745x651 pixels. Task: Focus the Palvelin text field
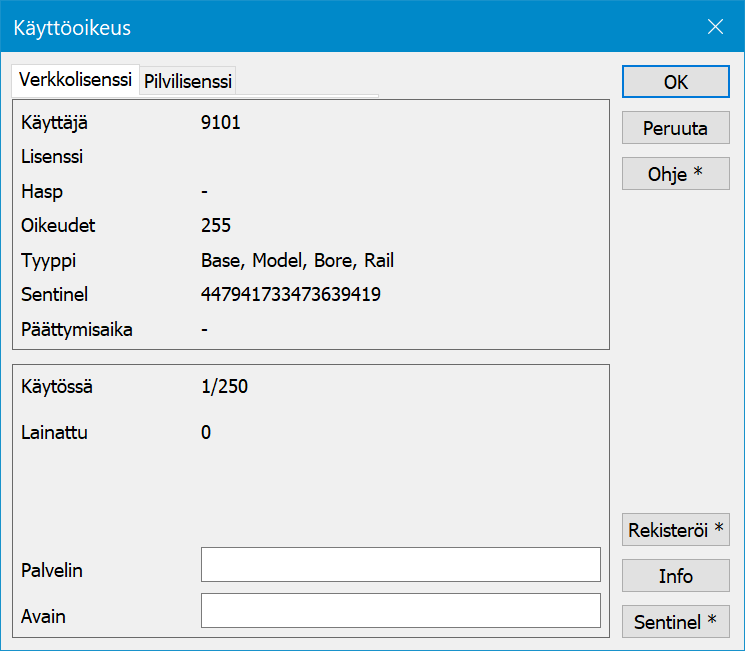400,564
